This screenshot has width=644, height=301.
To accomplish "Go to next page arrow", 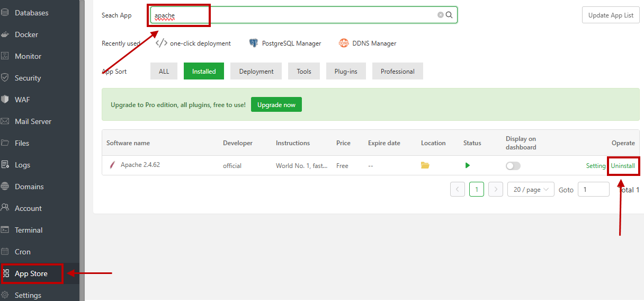I will pyautogui.click(x=496, y=189).
